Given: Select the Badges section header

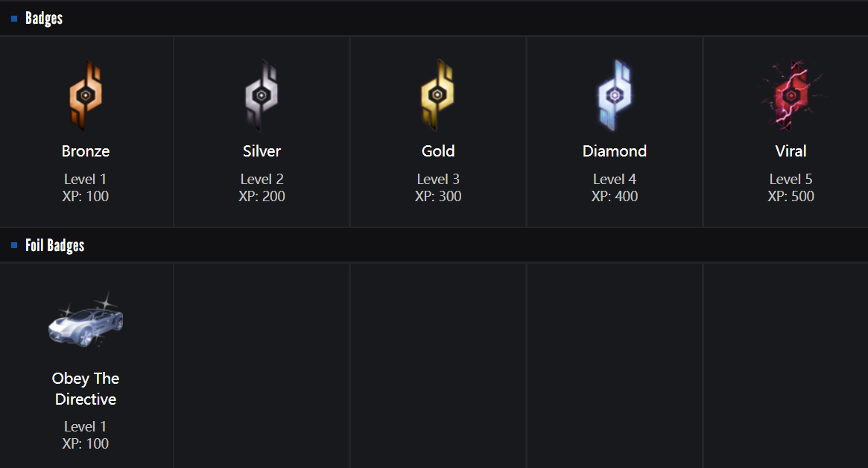Looking at the screenshot, I should tap(44, 19).
